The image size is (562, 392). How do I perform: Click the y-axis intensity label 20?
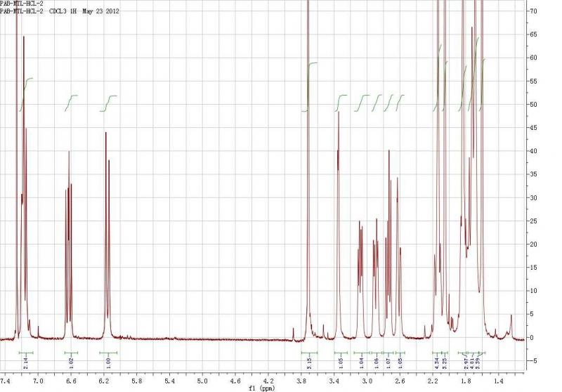533,244
